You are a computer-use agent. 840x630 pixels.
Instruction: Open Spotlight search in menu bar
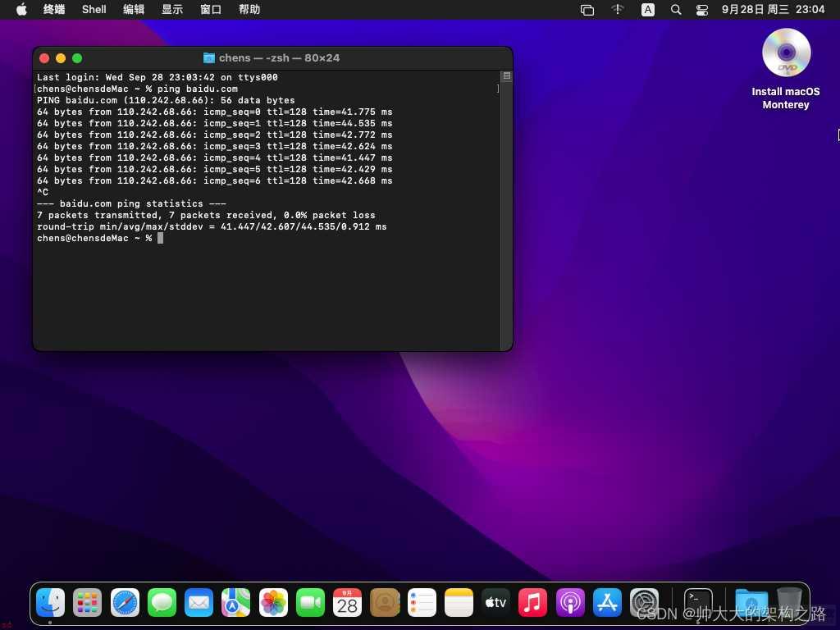676,9
